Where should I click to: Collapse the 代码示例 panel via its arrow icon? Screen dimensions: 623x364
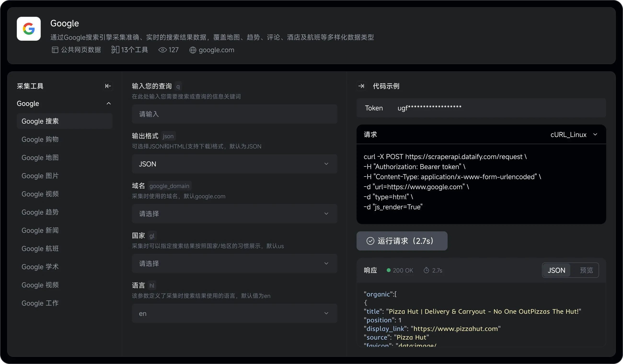pyautogui.click(x=361, y=86)
